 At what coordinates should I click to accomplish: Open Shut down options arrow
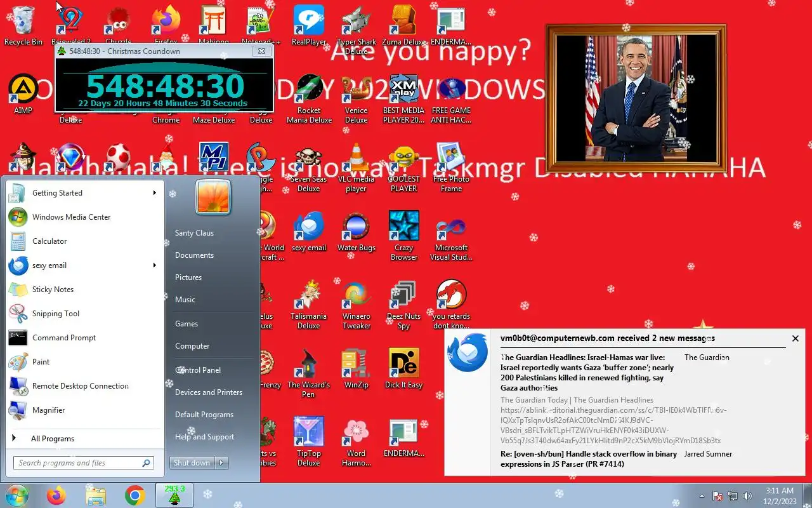coord(221,463)
